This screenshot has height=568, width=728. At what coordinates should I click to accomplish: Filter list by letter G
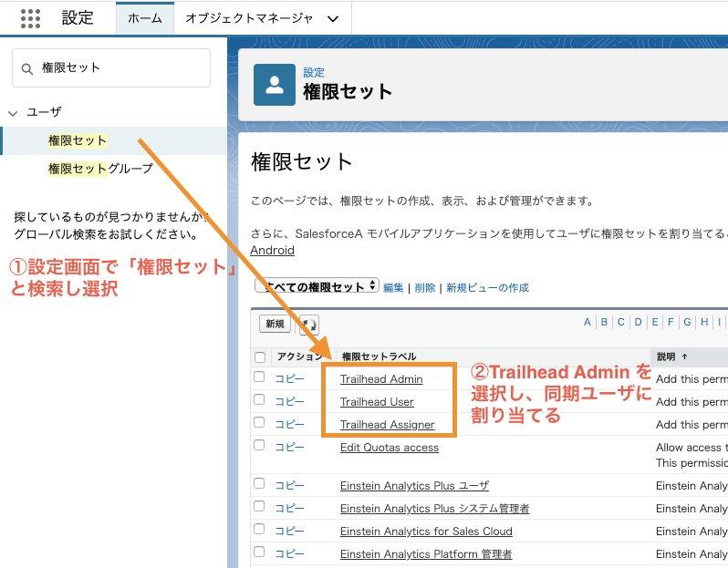click(687, 322)
